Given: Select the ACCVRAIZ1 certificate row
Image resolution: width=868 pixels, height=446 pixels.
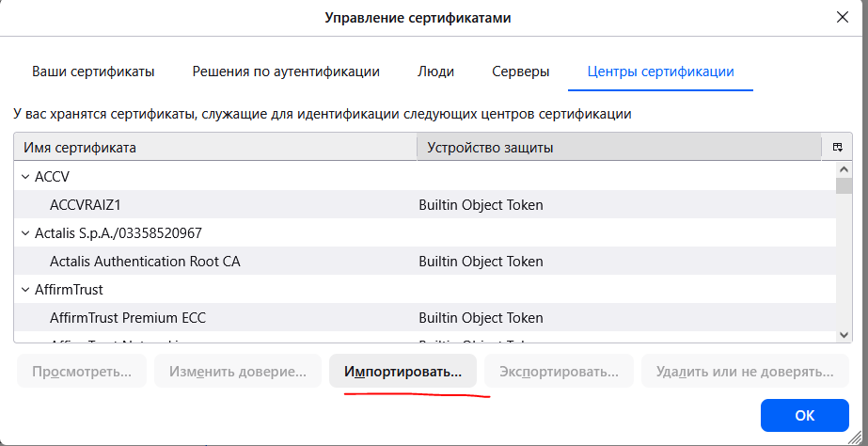Looking at the screenshot, I should tap(86, 204).
